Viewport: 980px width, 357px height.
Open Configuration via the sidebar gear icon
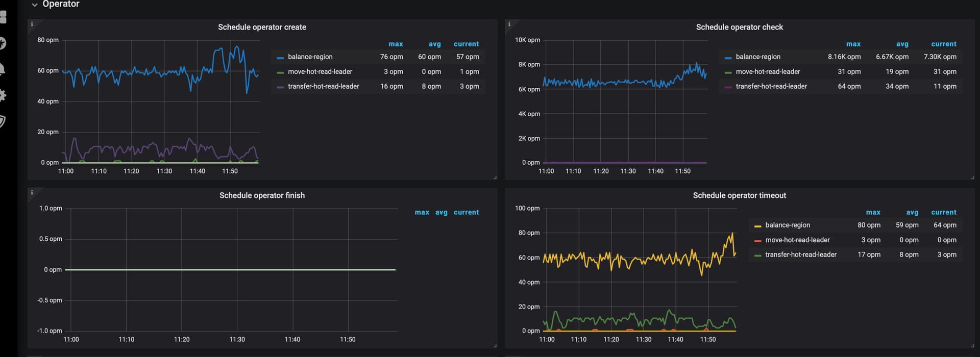[3, 95]
